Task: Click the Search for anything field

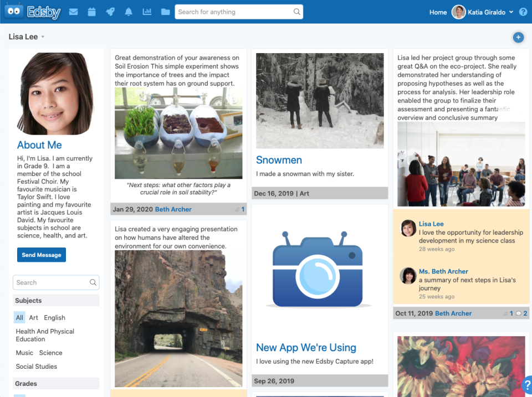Action: (238, 12)
